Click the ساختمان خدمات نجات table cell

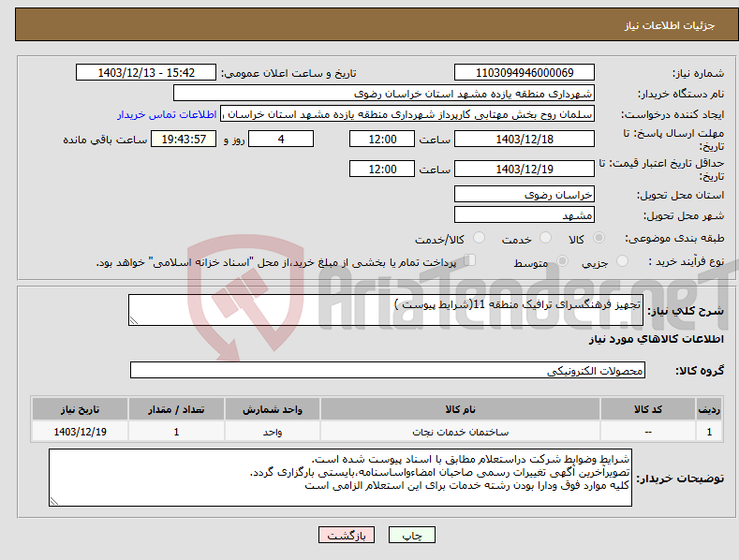click(461, 432)
